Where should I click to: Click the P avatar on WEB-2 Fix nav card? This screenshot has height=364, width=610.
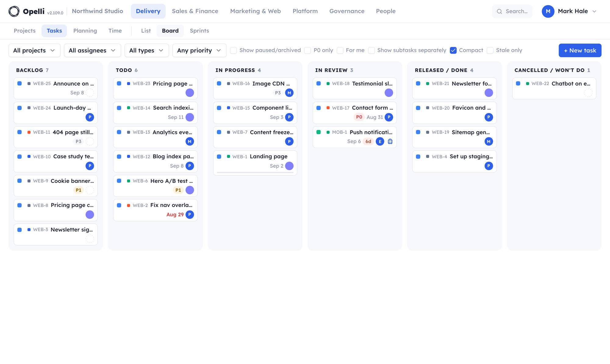point(190,215)
